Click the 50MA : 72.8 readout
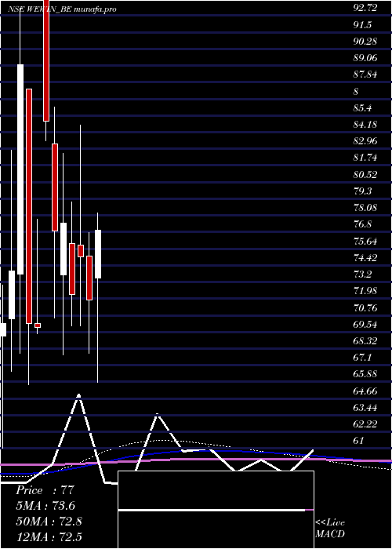 click(49, 522)
